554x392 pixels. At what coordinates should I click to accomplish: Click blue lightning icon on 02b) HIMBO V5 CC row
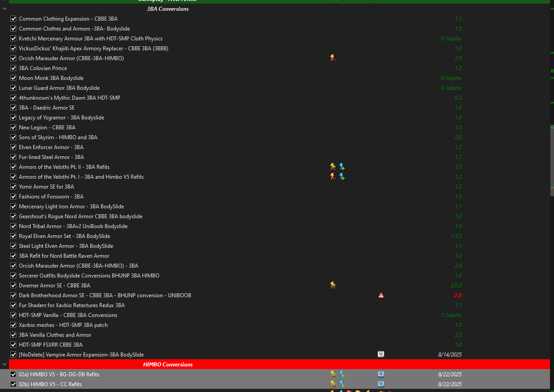342,384
